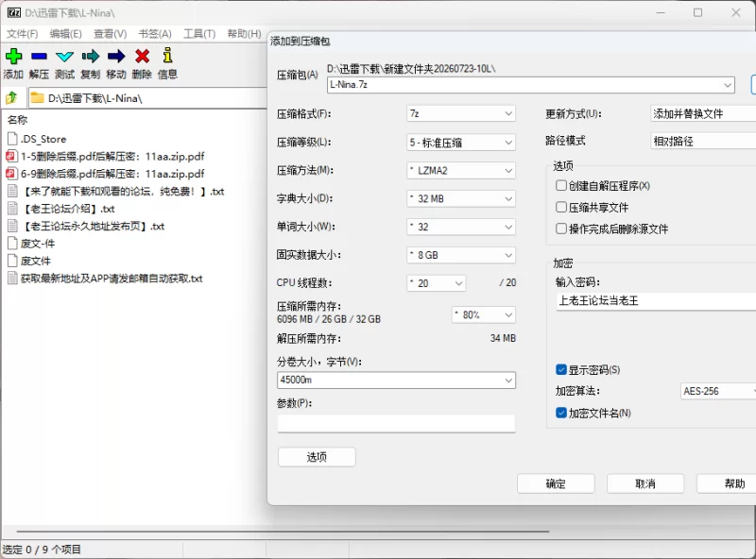
Task: Select 废文-件 file icon
Action: 12,244
